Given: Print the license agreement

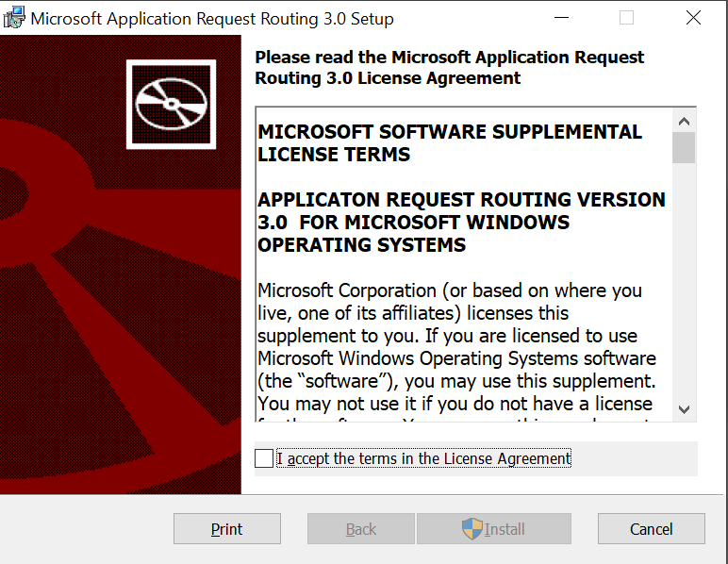Looking at the screenshot, I should tap(226, 529).
